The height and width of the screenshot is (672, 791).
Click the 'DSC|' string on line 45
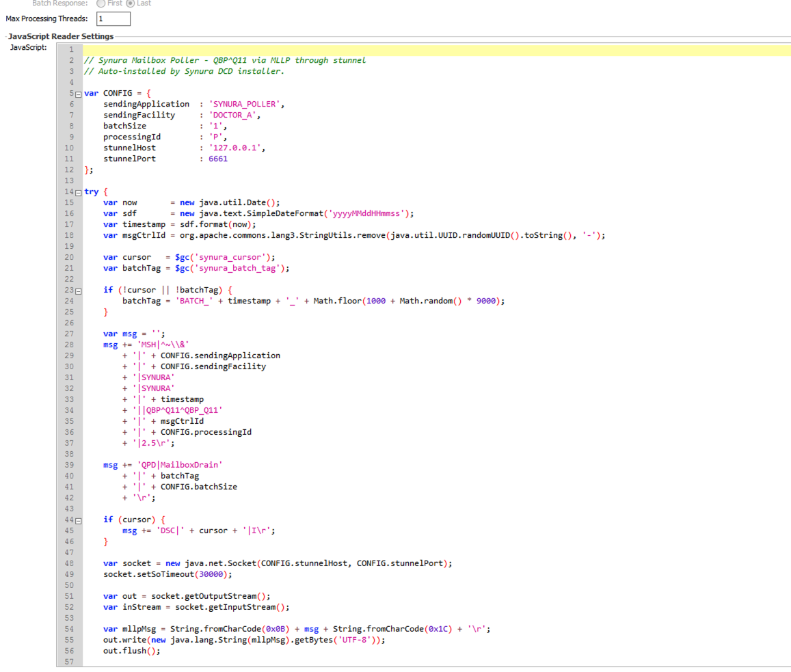coord(170,530)
